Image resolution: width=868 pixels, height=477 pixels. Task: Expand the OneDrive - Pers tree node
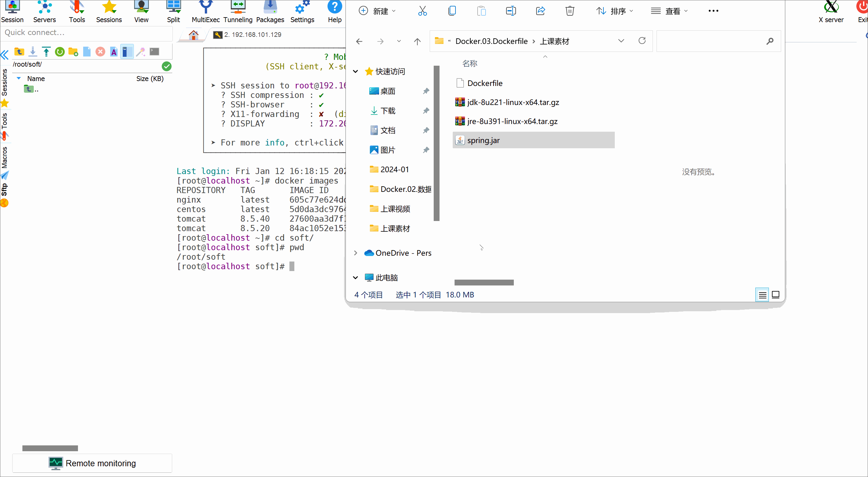point(355,253)
